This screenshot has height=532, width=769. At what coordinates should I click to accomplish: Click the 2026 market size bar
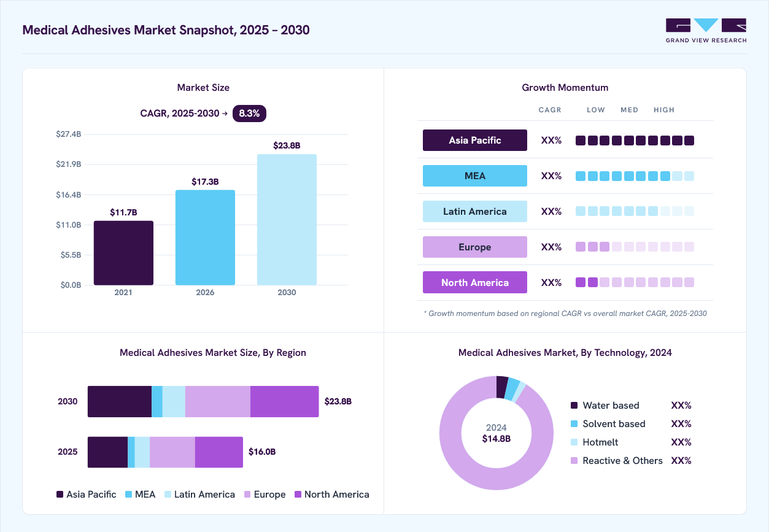pyautogui.click(x=205, y=237)
